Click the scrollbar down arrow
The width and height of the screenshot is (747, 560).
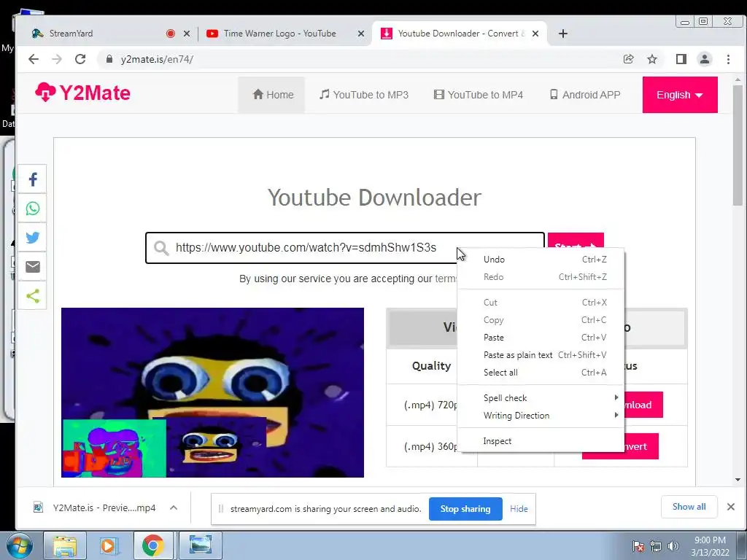click(738, 480)
